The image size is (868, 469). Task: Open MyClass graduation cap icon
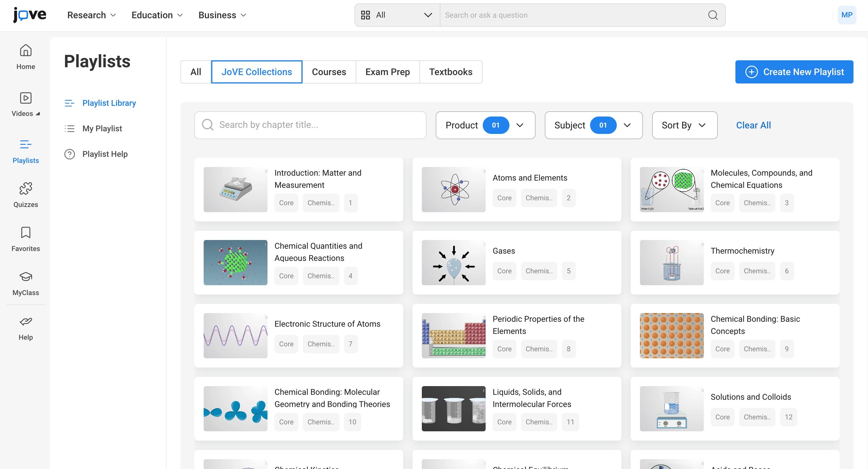point(26,277)
